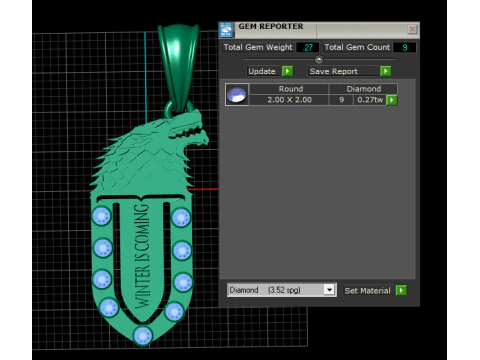Click the 'WINTER IS COMING' engraved text
480x360 pixels.
tap(142, 256)
